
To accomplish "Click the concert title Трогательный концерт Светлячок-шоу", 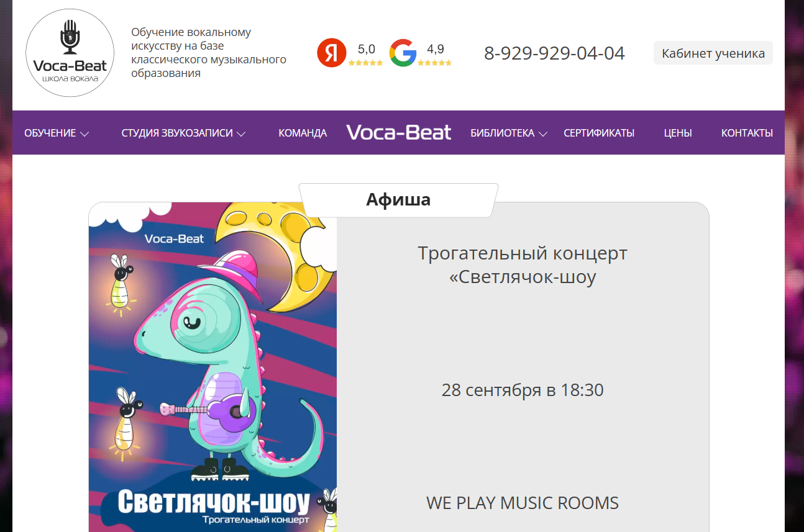I will coord(523,265).
